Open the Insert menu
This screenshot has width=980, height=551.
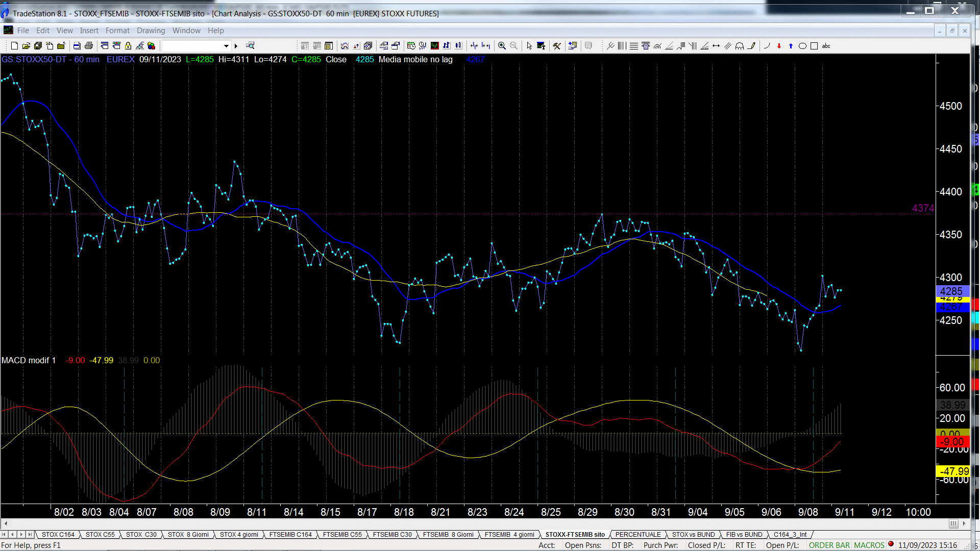pos(89,31)
